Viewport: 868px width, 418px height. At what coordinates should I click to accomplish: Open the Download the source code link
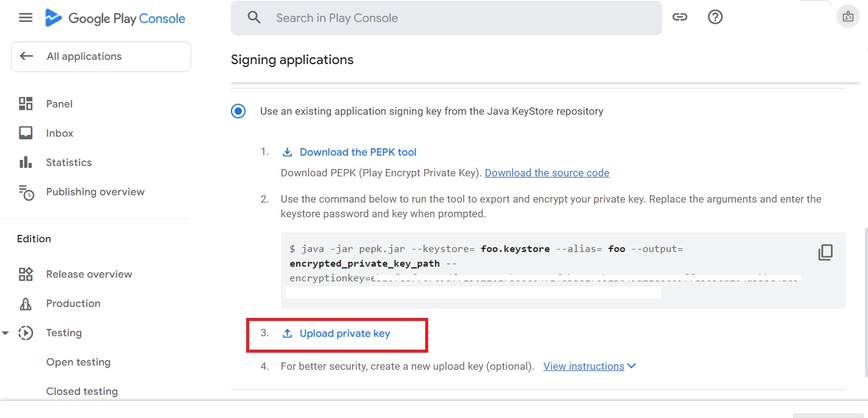tap(547, 173)
